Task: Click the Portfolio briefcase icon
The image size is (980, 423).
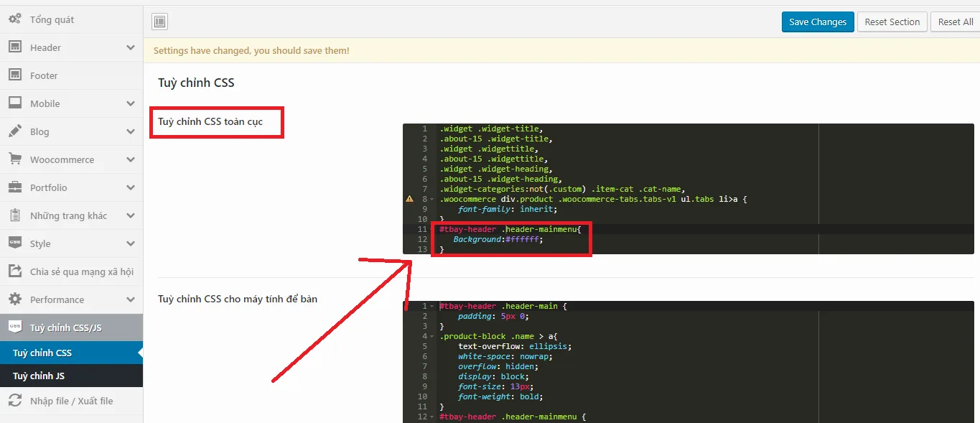Action: point(14,187)
